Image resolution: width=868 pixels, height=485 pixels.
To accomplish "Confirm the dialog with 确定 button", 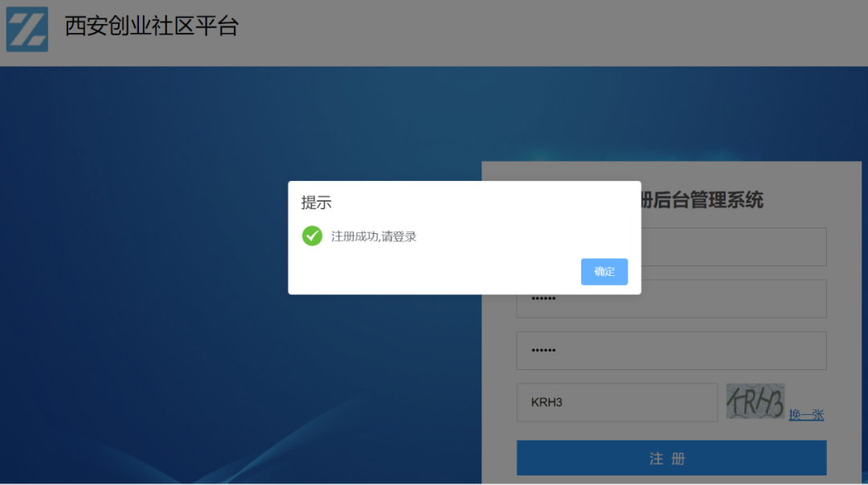I will (x=604, y=271).
